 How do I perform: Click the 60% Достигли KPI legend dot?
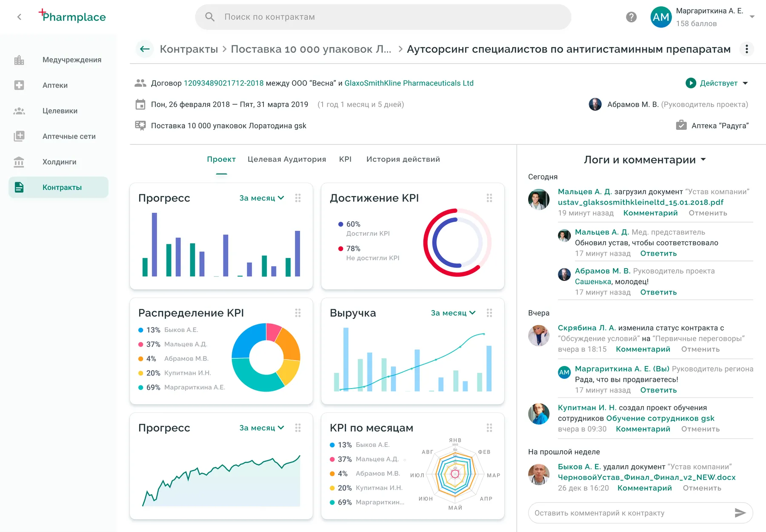point(340,224)
